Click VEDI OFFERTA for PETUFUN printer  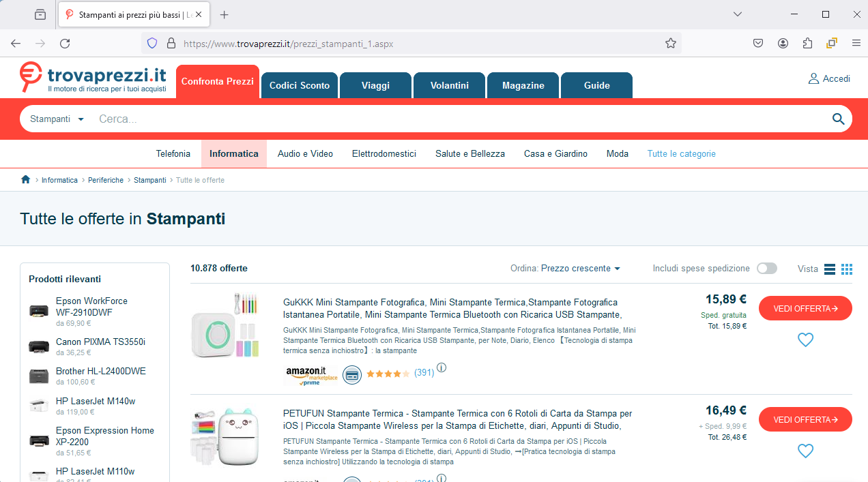tap(805, 419)
